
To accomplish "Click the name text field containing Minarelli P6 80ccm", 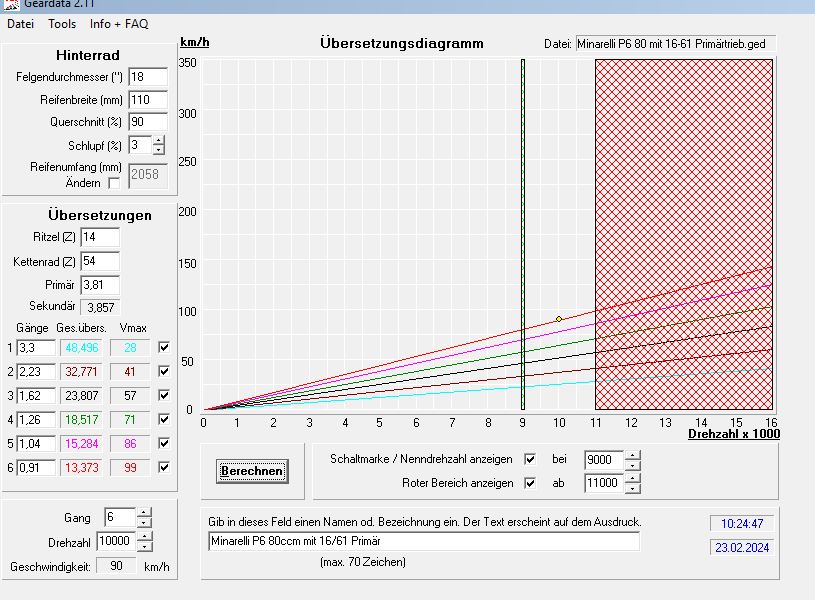I will [x=423, y=541].
